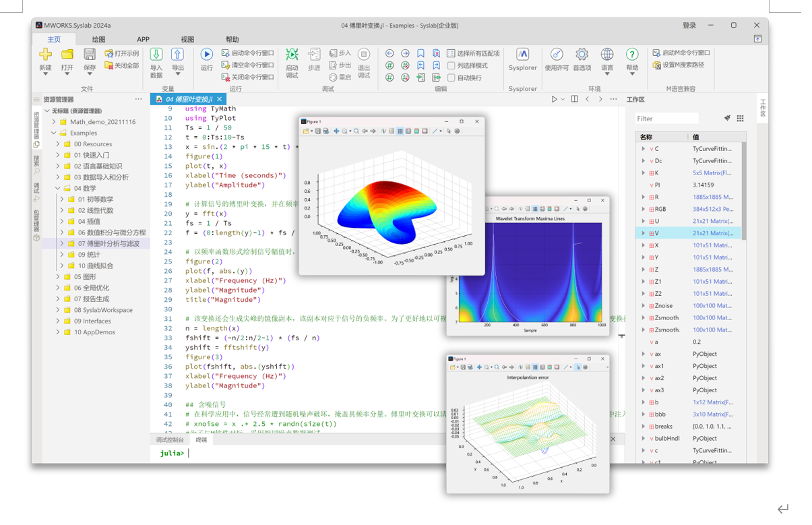The height and width of the screenshot is (525, 812).
Task: Click the 导入数据 import data icon
Action: click(x=156, y=54)
